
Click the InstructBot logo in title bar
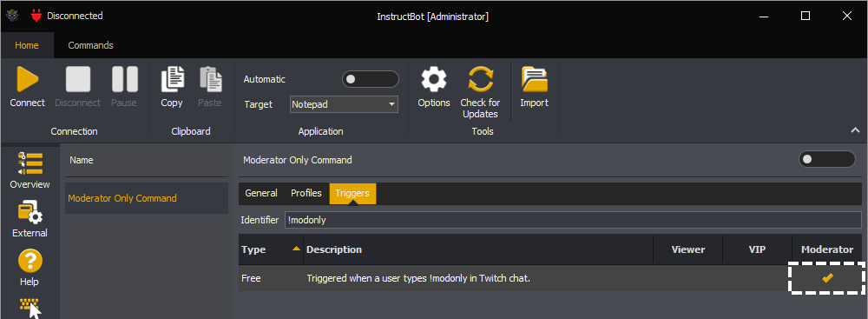click(11, 17)
